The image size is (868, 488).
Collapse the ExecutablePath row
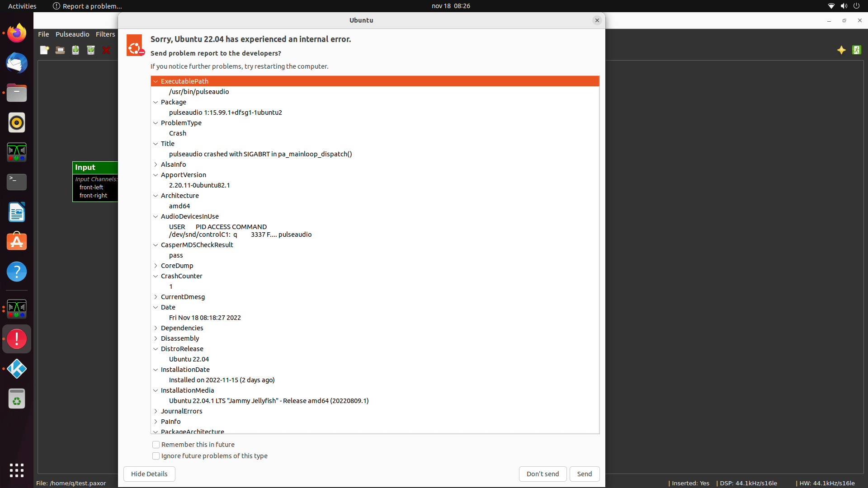(156, 81)
